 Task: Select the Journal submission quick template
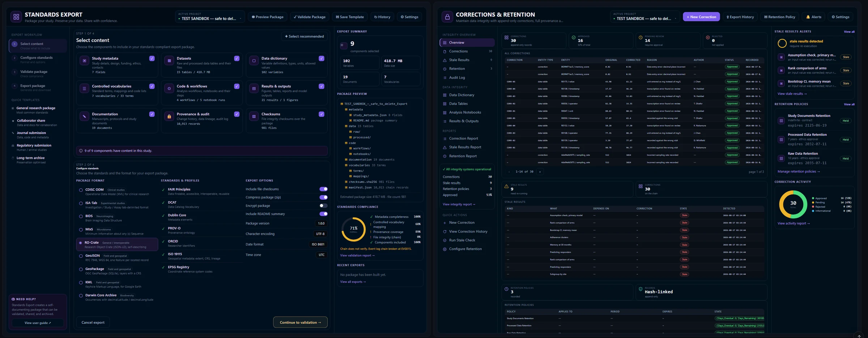(38, 135)
